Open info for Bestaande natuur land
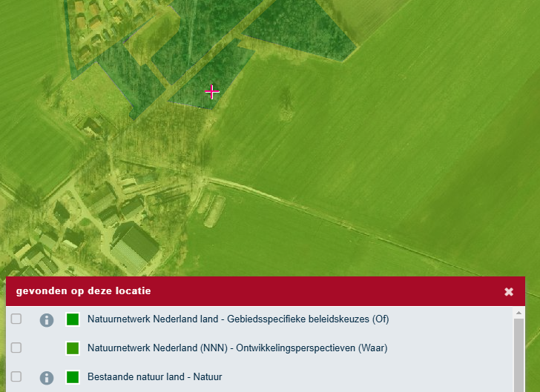 [x=47, y=378]
